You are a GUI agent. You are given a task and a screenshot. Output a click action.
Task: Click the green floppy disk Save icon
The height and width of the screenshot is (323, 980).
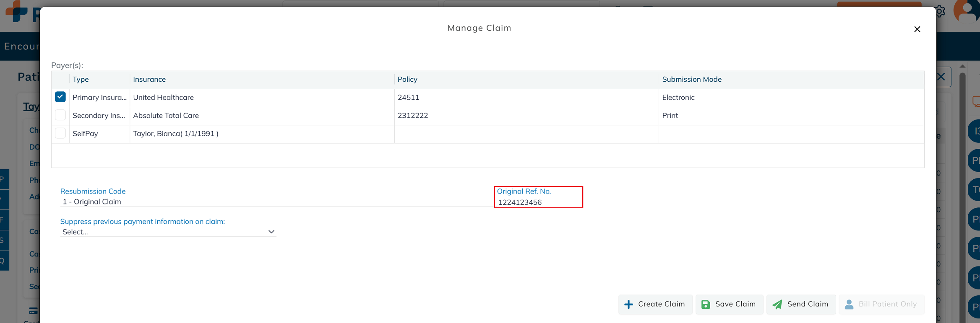(706, 305)
